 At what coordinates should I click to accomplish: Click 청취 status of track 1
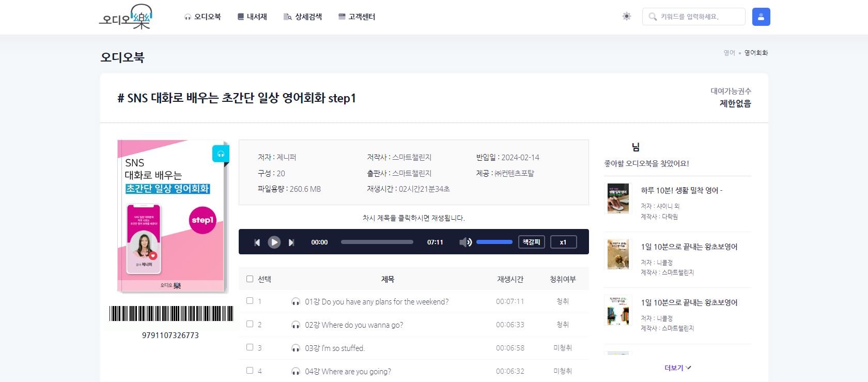coord(563,301)
